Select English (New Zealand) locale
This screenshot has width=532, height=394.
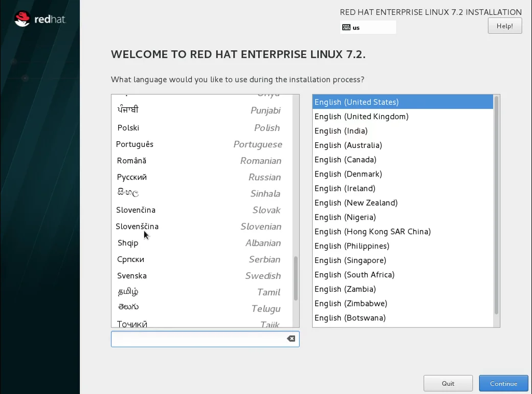403,203
